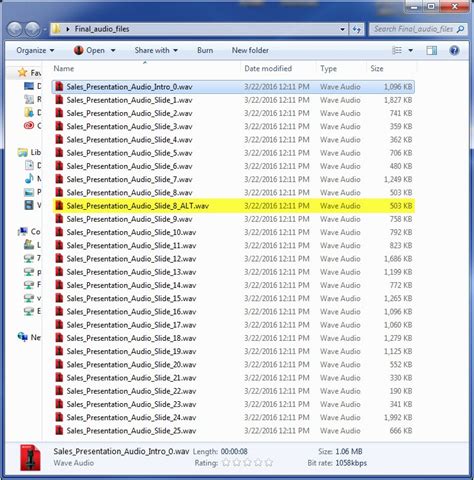474x480 pixels.
Task: Click the Change your view icon
Action: 397,50
